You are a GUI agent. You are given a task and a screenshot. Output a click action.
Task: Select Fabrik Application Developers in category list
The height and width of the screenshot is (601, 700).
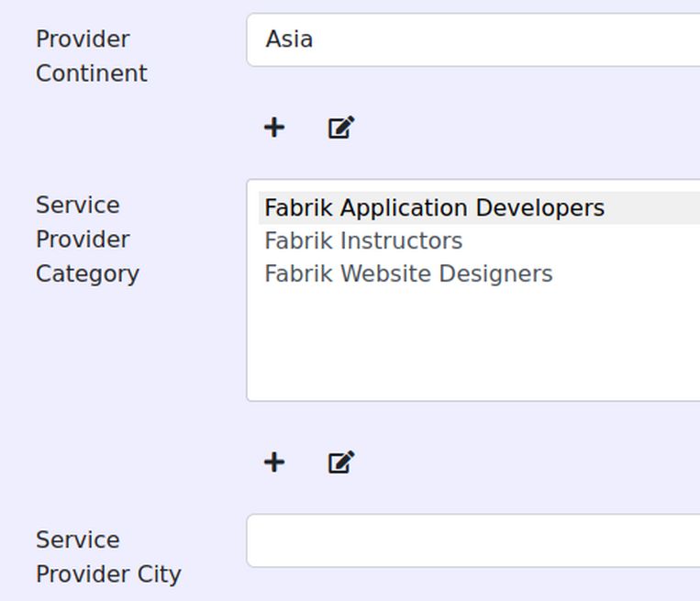click(434, 208)
